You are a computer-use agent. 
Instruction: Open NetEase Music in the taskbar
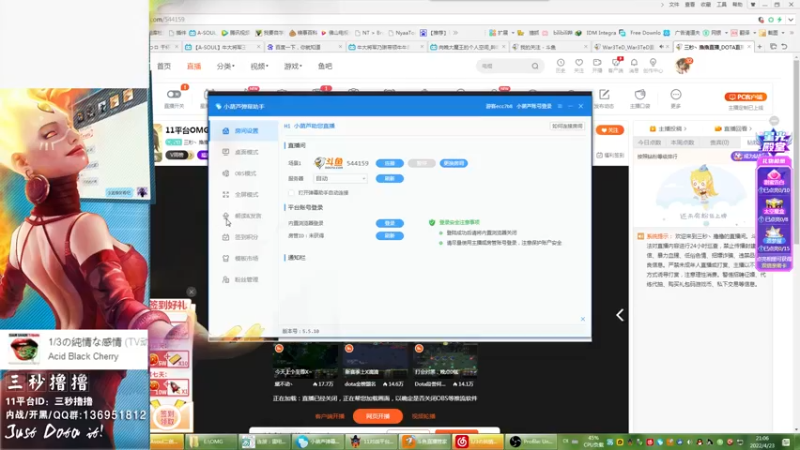(477, 441)
